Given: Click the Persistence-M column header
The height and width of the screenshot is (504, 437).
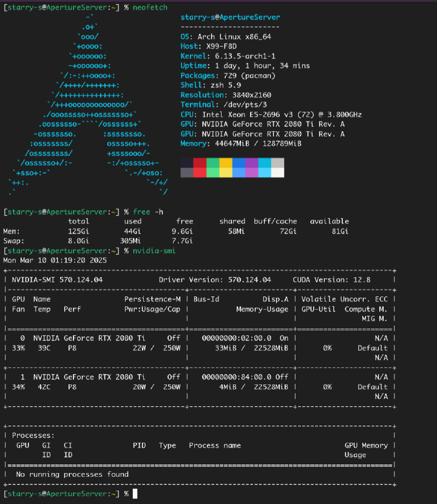Looking at the screenshot, I should (152, 299).
